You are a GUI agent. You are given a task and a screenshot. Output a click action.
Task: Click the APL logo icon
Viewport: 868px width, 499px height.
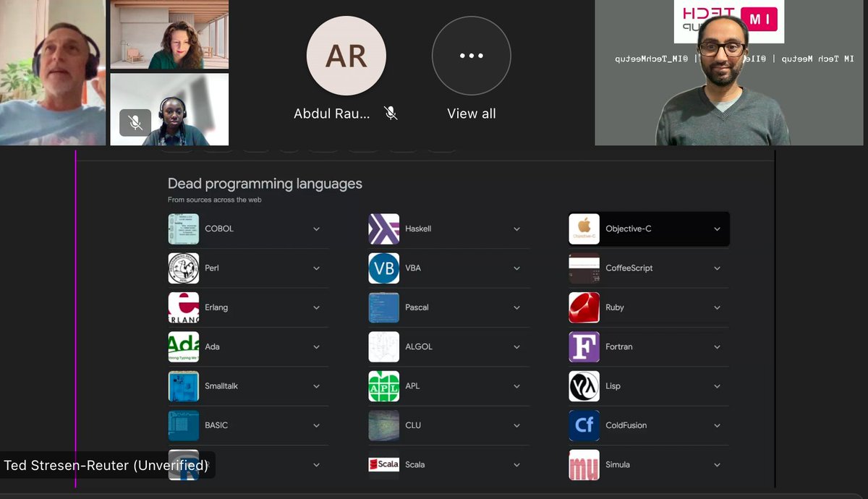click(384, 386)
